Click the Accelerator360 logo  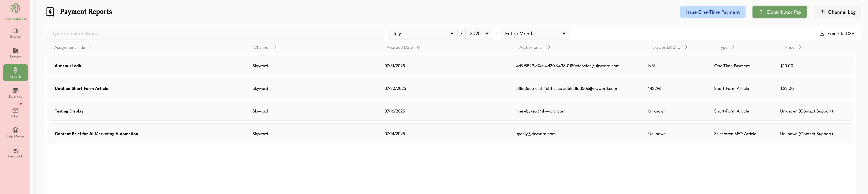[x=15, y=11]
